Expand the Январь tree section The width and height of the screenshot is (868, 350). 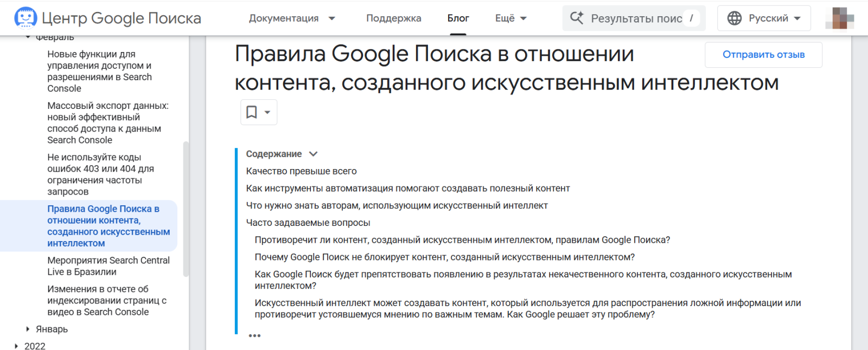click(28, 329)
